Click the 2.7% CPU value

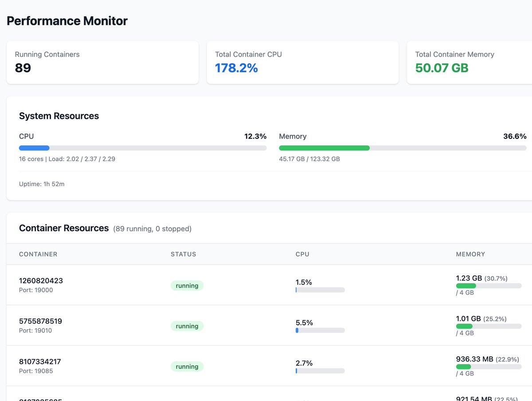tap(304, 363)
